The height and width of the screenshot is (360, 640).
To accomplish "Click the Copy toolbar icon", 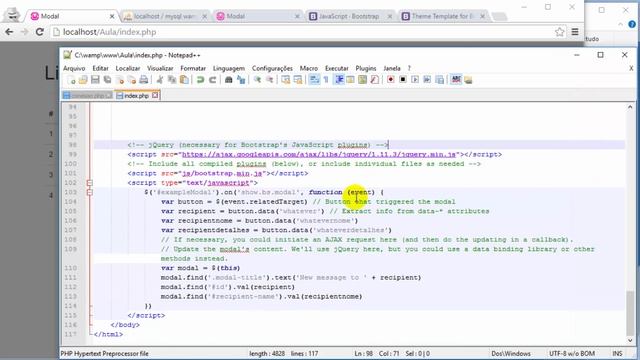I will point(172,80).
